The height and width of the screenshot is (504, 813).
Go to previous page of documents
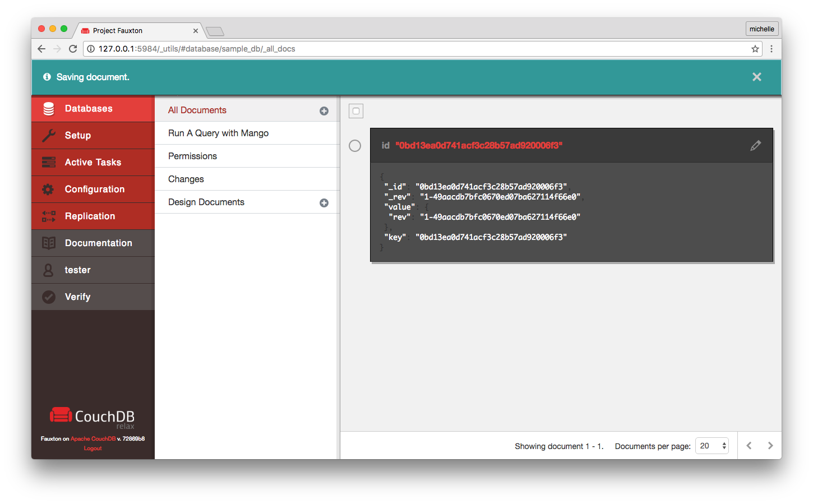(749, 446)
